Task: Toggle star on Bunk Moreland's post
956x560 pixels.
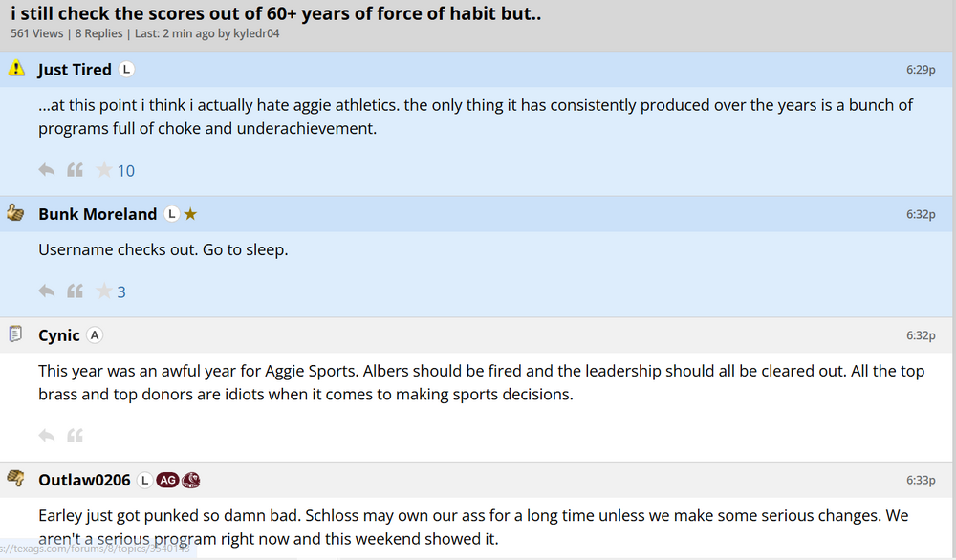Action: (104, 291)
